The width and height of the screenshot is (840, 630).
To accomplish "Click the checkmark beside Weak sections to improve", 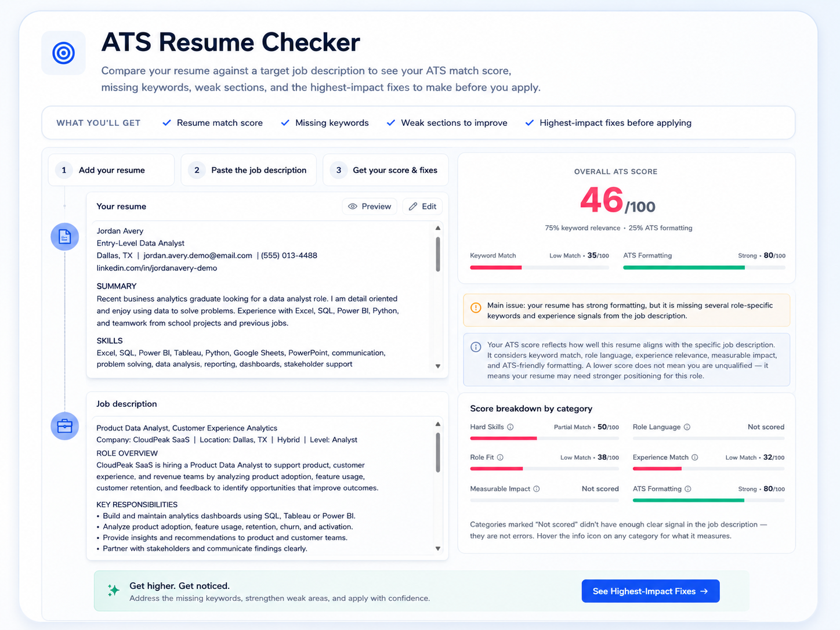I will tap(390, 123).
